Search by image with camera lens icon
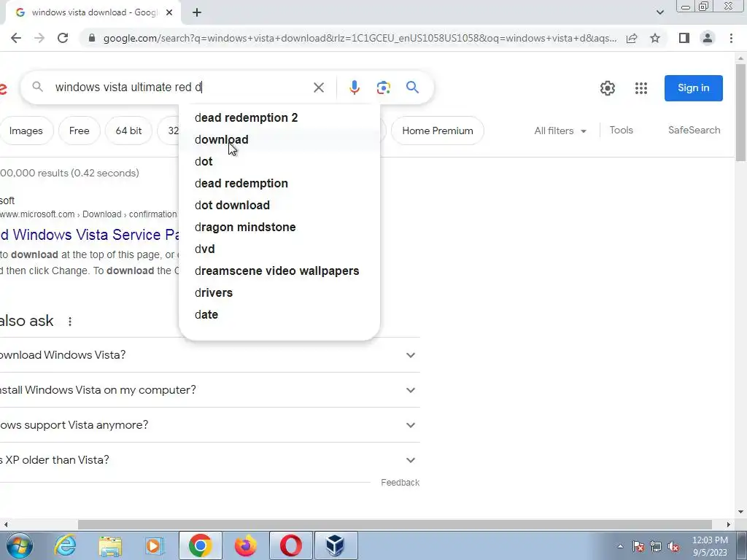The width and height of the screenshot is (747, 560). coord(384,87)
